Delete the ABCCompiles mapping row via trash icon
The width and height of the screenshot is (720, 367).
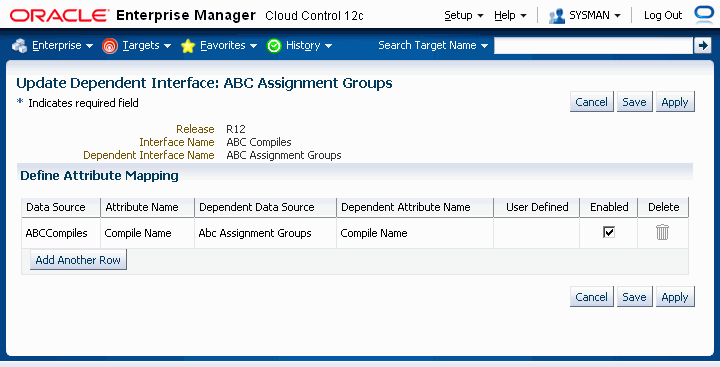pyautogui.click(x=662, y=232)
